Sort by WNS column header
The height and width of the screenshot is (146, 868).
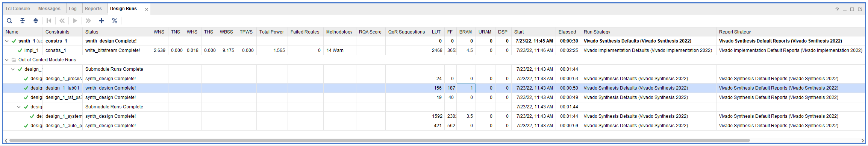point(159,32)
